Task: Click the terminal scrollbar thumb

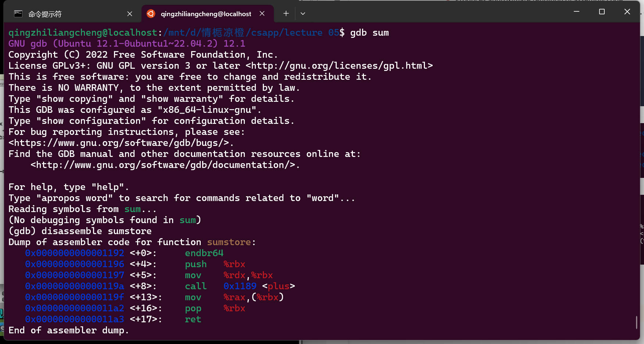Action: pyautogui.click(x=636, y=322)
